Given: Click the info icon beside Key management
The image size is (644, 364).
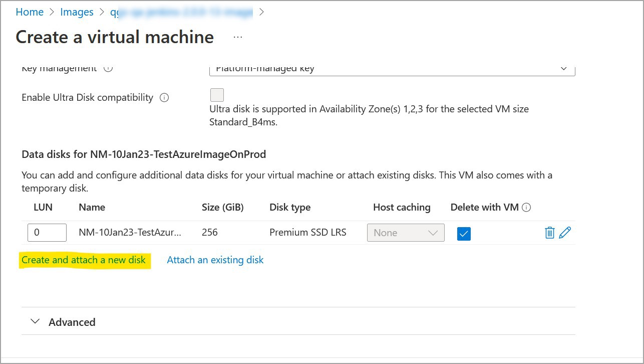Looking at the screenshot, I should click(108, 68).
